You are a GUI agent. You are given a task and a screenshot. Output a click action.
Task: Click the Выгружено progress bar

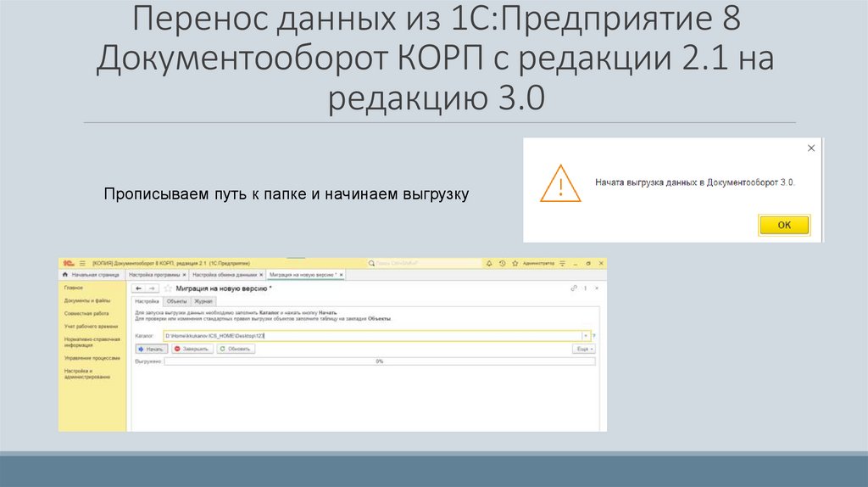[380, 361]
